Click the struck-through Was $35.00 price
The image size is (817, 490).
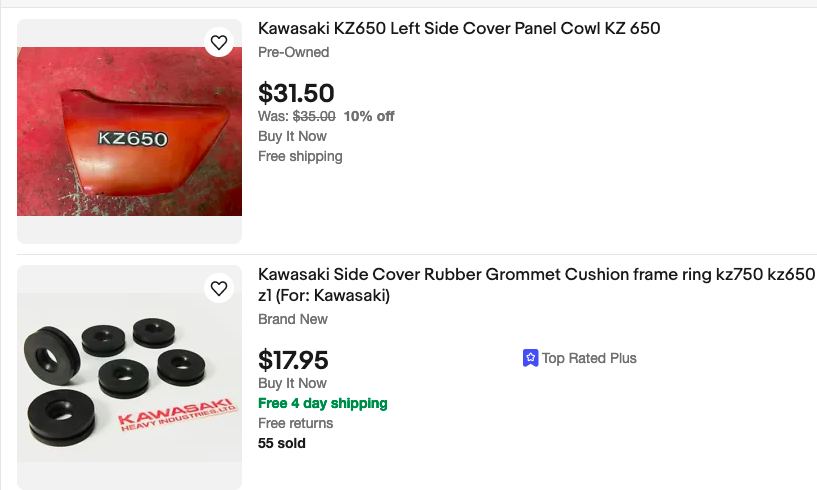[313, 116]
